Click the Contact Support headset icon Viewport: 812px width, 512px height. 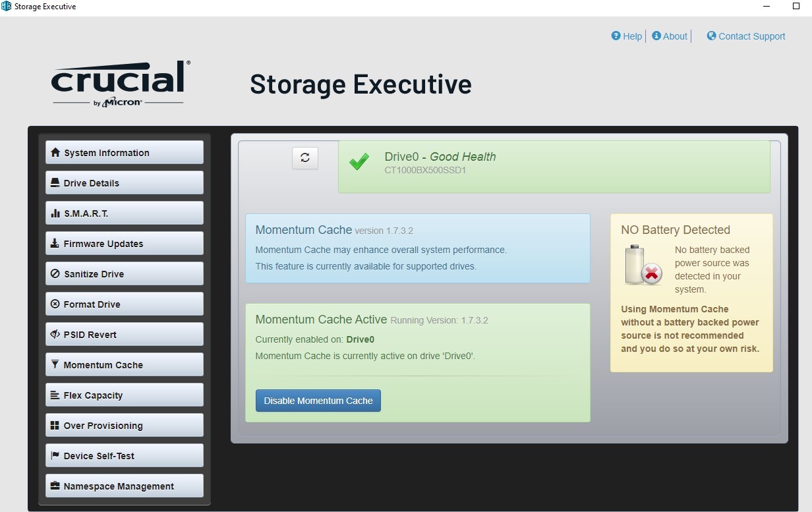pos(711,36)
